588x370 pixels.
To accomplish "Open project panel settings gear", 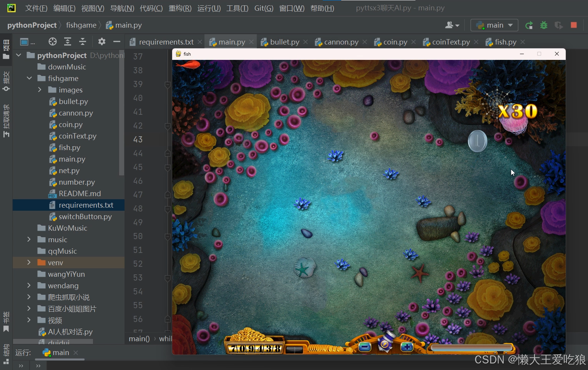I will 102,41.
